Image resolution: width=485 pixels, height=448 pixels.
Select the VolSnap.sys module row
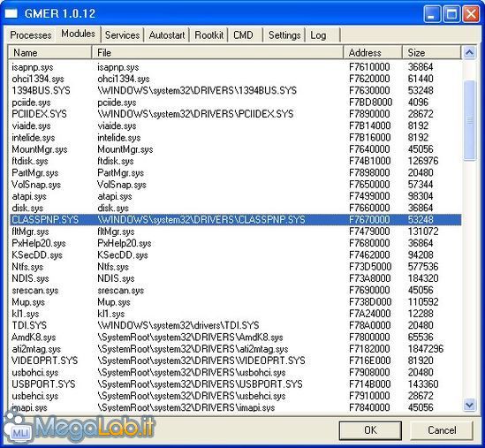(x=236, y=185)
